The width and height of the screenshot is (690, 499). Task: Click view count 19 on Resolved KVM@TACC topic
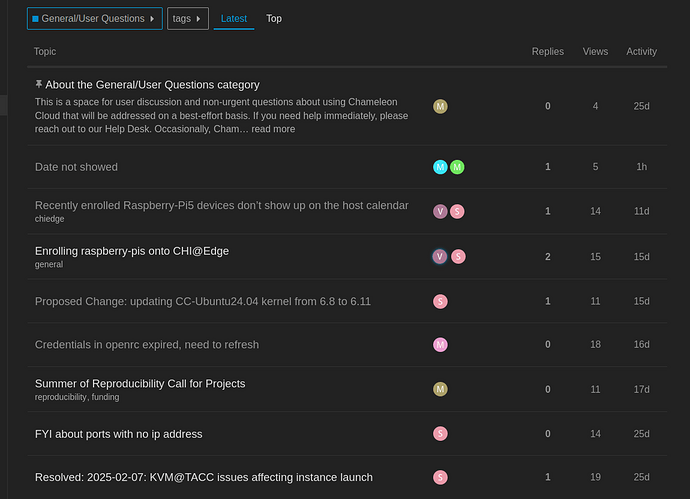click(595, 477)
